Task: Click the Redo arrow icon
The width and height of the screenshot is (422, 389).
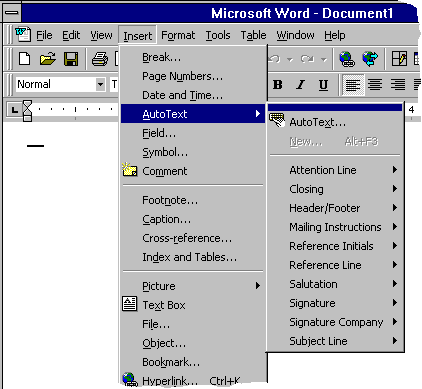Action: point(307,59)
